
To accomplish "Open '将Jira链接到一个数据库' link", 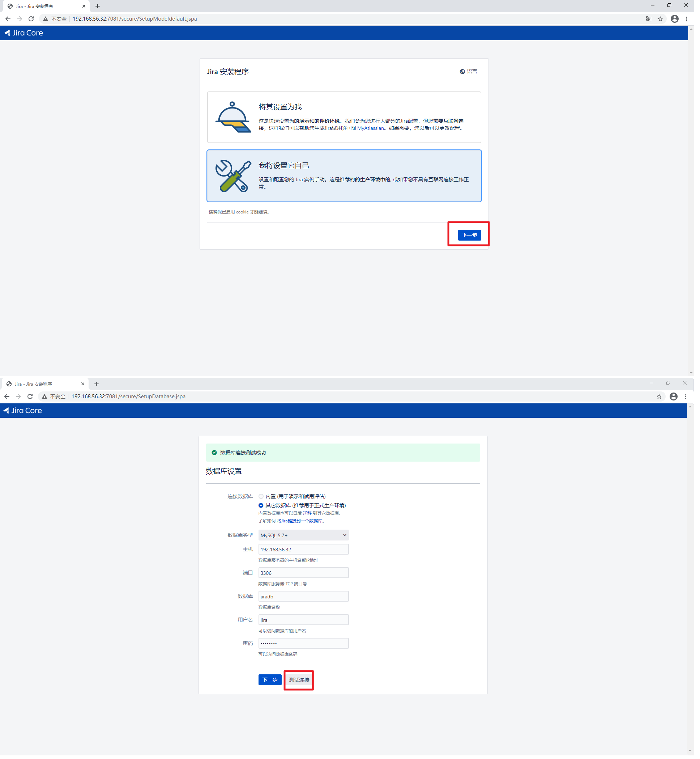I will 302,525.
